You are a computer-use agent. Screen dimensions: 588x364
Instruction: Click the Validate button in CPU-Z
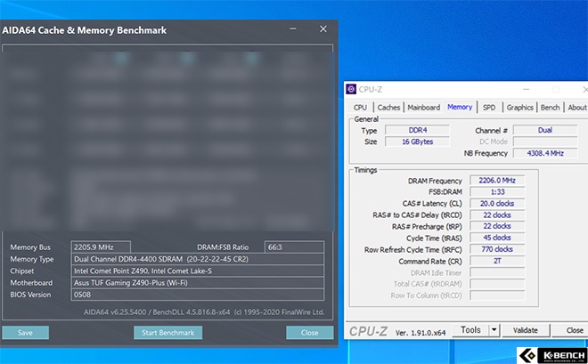coord(526,330)
